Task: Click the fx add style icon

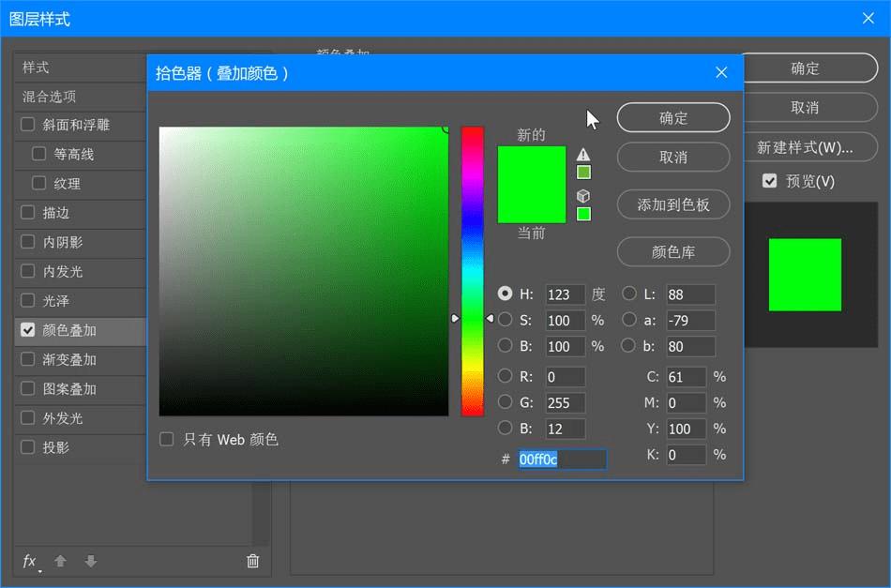Action: click(30, 562)
